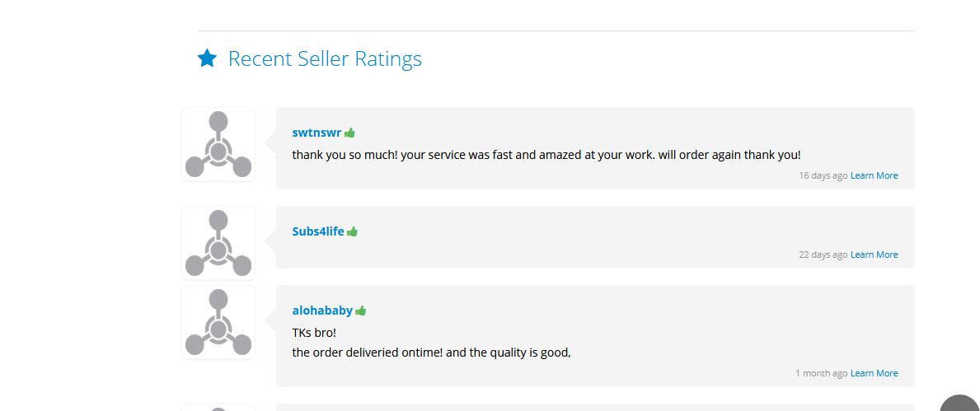The image size is (980, 411).
Task: Click Learn More in swtnswr's review
Action: click(874, 175)
